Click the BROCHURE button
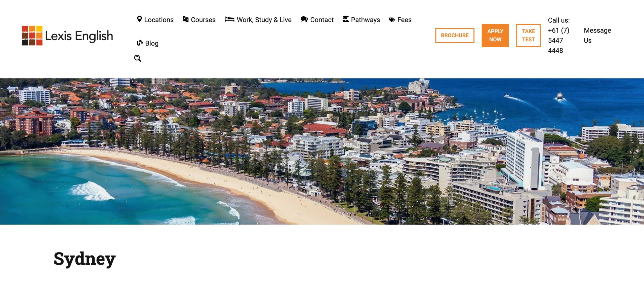This screenshot has width=644, height=297. (455, 35)
